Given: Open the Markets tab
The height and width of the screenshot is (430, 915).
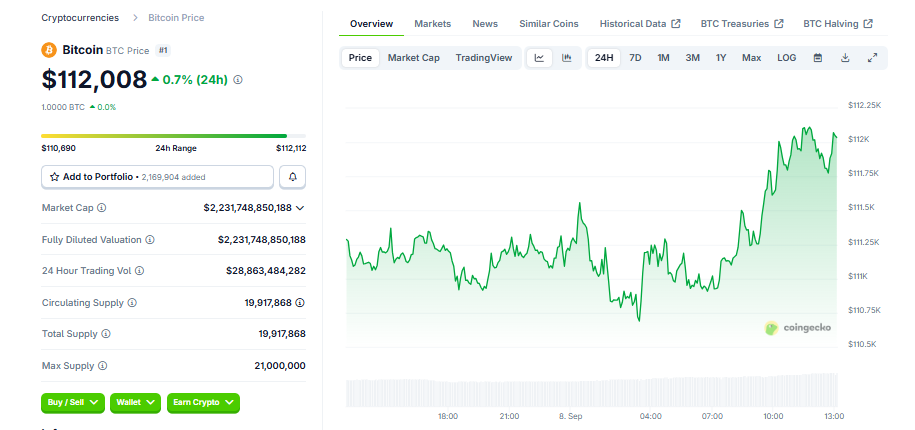Looking at the screenshot, I should [432, 24].
